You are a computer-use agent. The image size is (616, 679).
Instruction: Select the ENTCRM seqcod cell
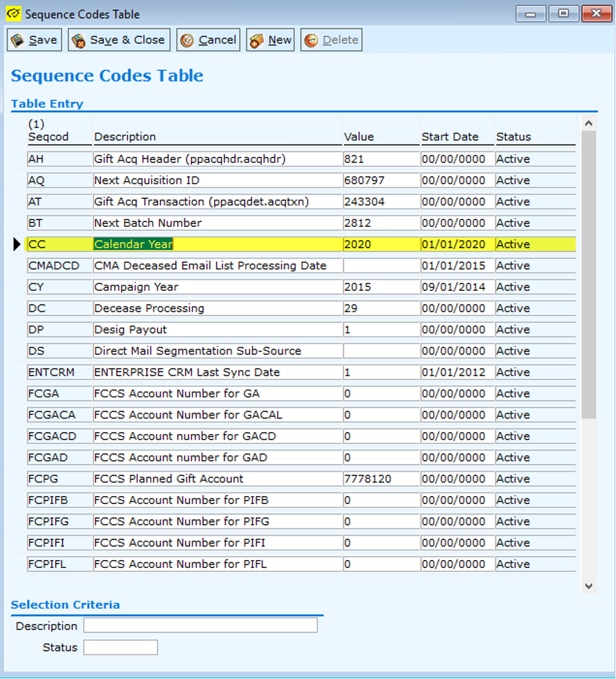(60, 372)
